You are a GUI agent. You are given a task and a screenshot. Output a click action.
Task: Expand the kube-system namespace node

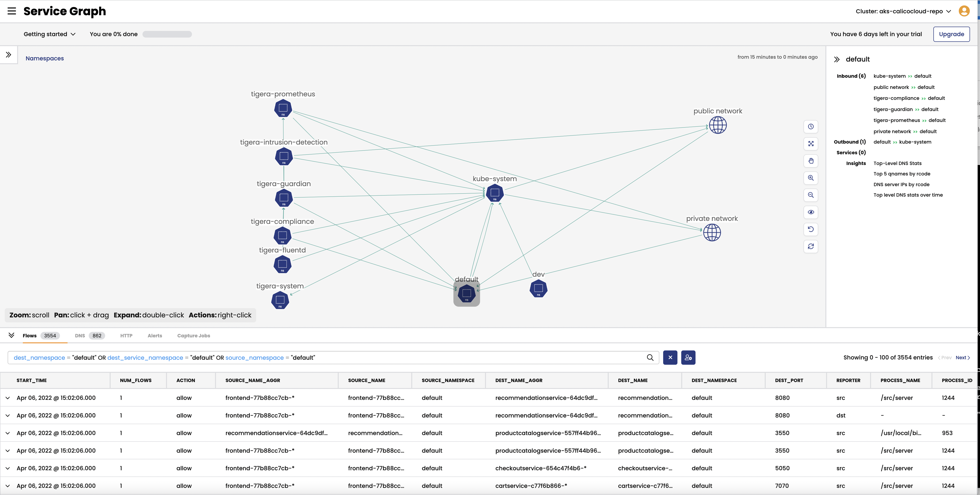pos(495,193)
